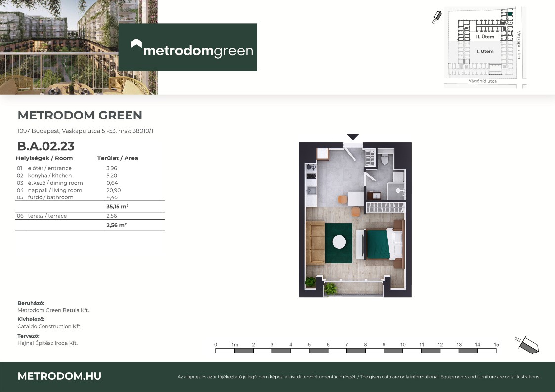This screenshot has height=392, width=555.
Task: Click the '01 előtér / entrance' row
Action: tap(89, 168)
